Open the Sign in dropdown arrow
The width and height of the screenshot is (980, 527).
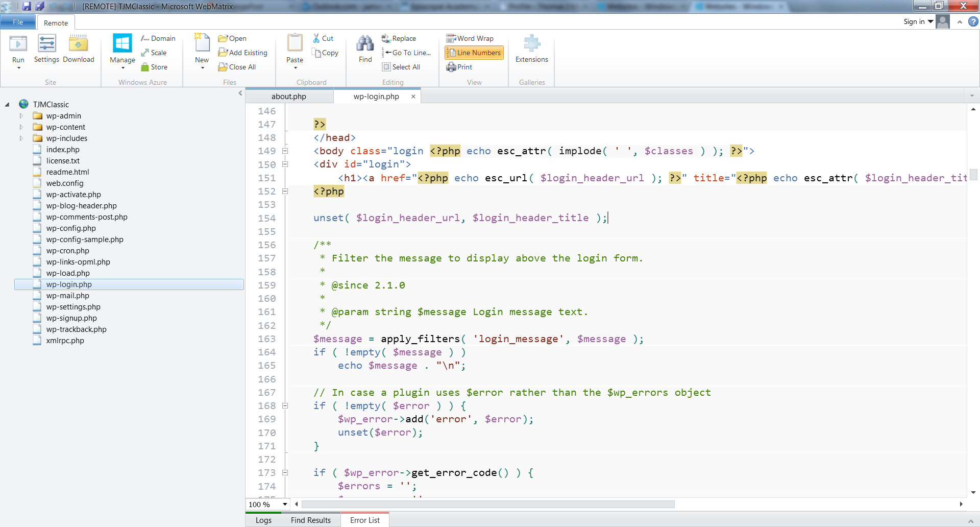tap(930, 21)
